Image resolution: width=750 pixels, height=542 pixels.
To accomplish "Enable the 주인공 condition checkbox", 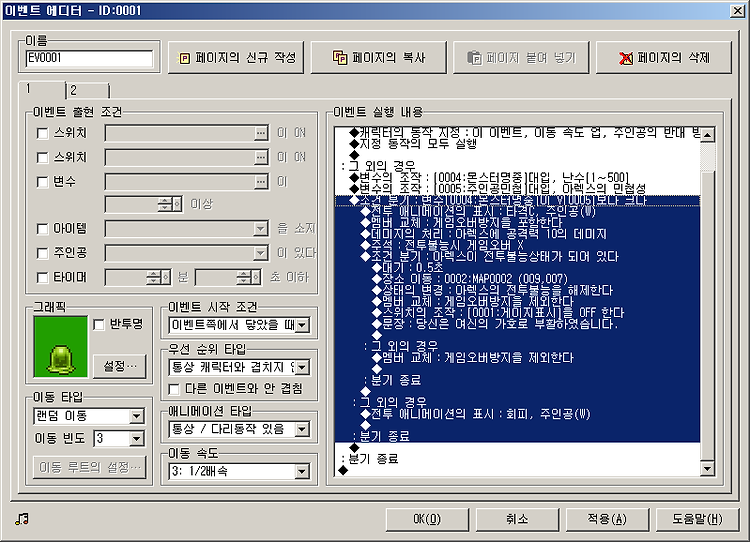I will tap(43, 253).
